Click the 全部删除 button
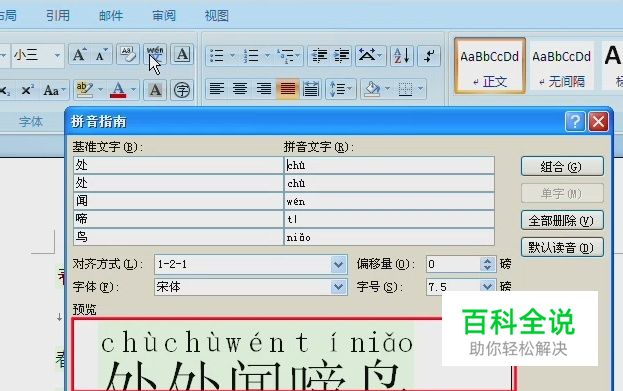623x391 pixels. [562, 220]
